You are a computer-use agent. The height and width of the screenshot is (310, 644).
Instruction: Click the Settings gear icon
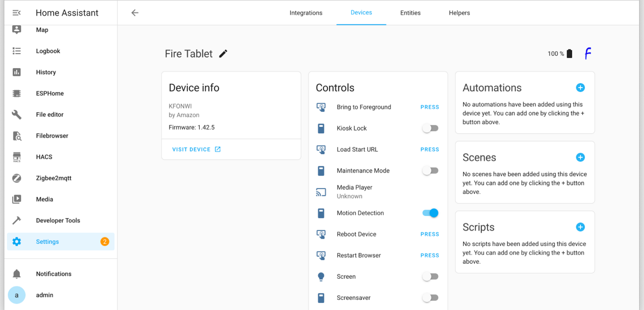pyautogui.click(x=17, y=242)
